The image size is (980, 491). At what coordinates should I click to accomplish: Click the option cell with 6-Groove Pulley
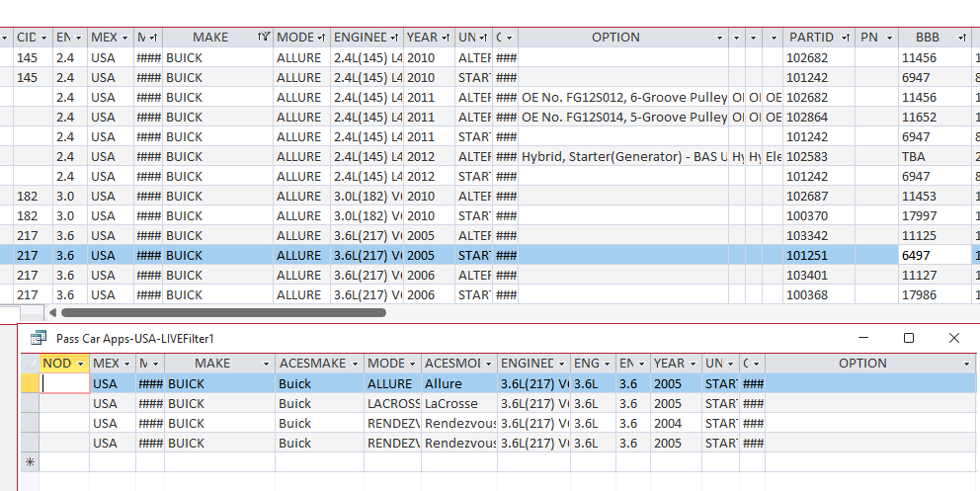tap(623, 98)
